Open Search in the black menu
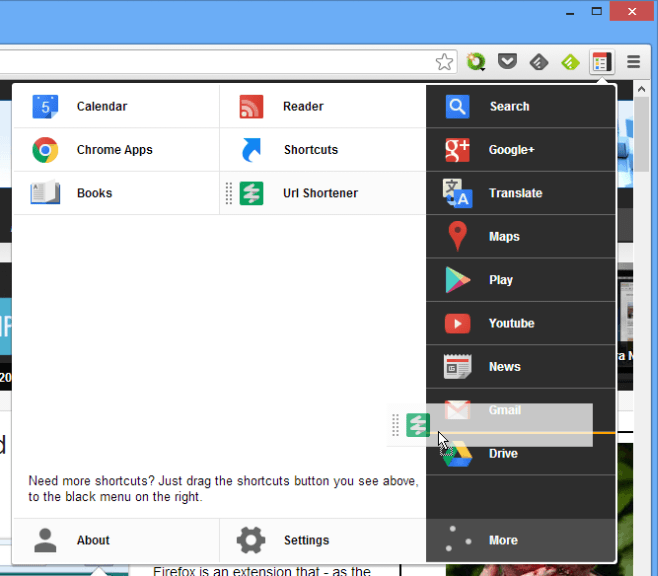 tap(509, 107)
